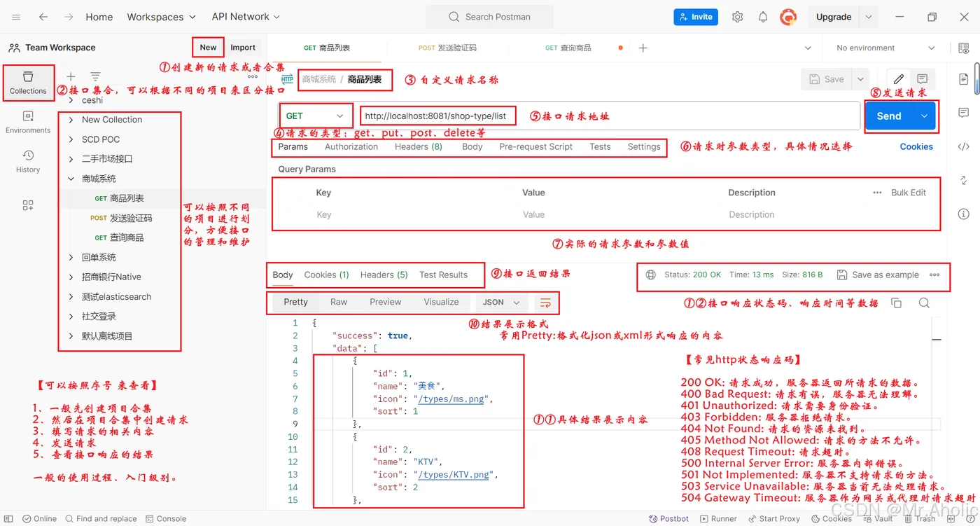980x526 pixels.
Task: Open the collections filter icon
Action: point(95,76)
